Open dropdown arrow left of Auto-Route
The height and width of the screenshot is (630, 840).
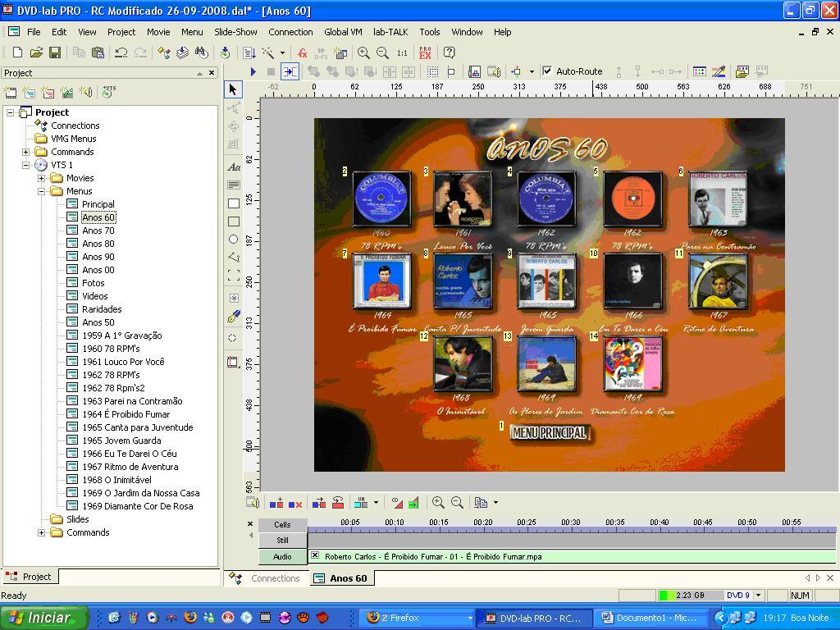pyautogui.click(x=532, y=71)
